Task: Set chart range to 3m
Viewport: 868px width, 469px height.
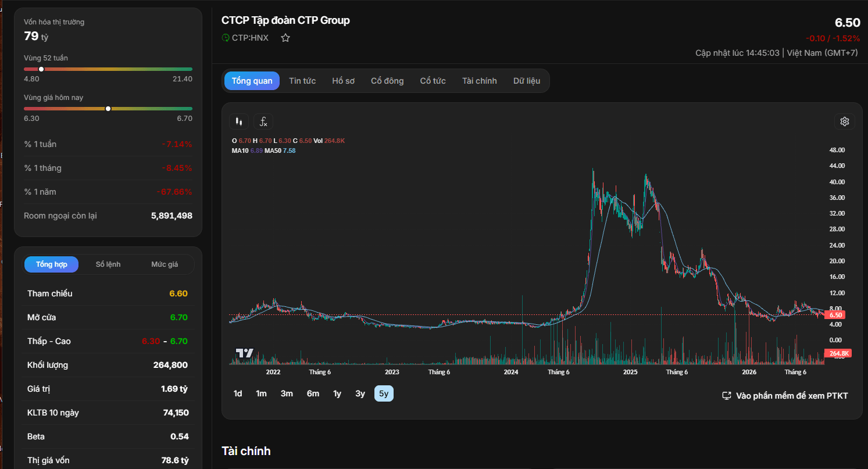Action: pos(287,393)
